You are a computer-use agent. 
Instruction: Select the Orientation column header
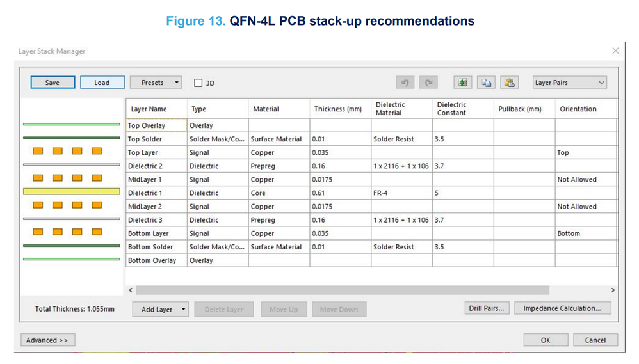coord(586,109)
